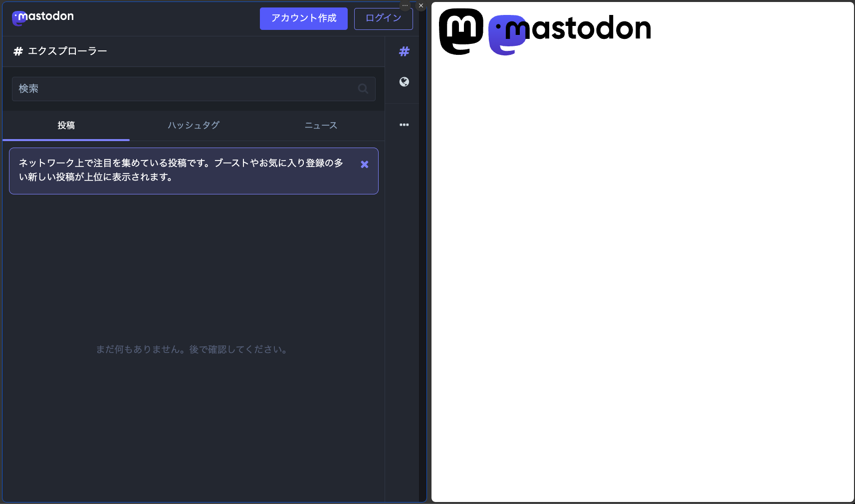Screen dimensions: 855x504
Task: Open the three-dot more menu in the sidebar
Action: pyautogui.click(x=404, y=125)
